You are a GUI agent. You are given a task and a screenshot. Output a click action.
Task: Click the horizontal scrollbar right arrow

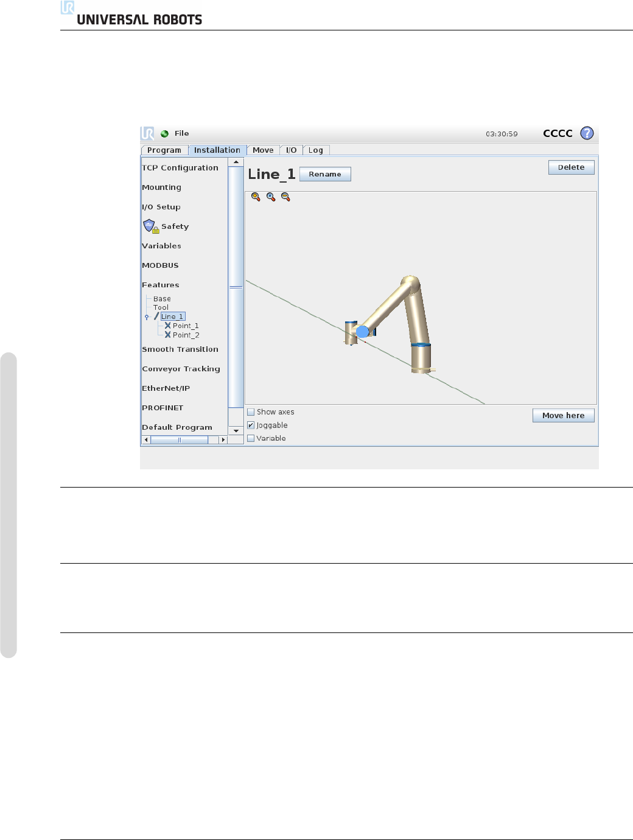coord(223,439)
